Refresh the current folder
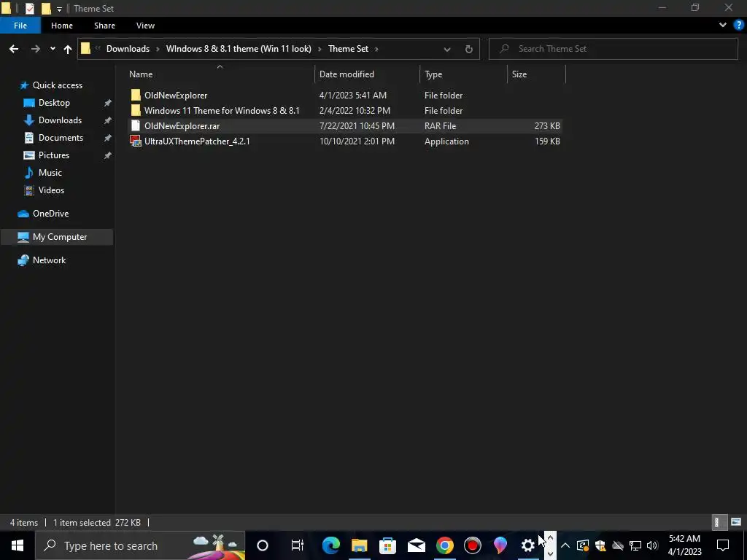The height and width of the screenshot is (560, 747). [469, 49]
